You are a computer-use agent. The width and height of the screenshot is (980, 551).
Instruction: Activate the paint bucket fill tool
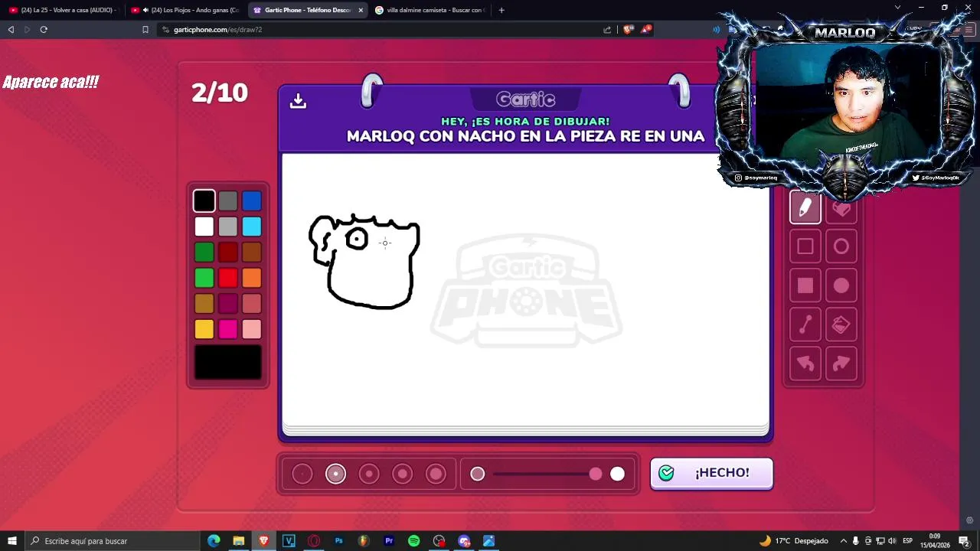[x=841, y=325]
